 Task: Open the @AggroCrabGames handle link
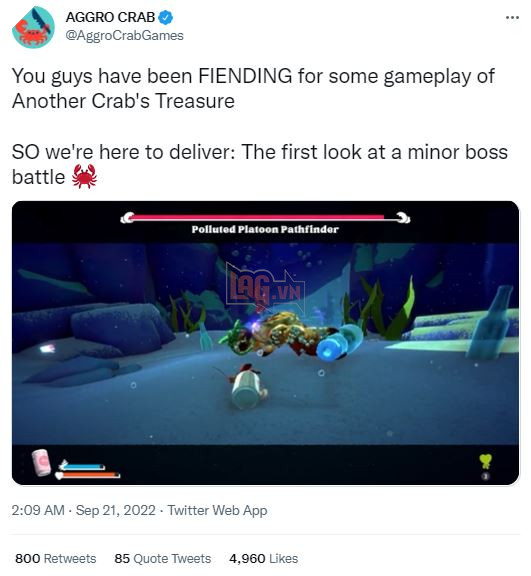pos(124,35)
